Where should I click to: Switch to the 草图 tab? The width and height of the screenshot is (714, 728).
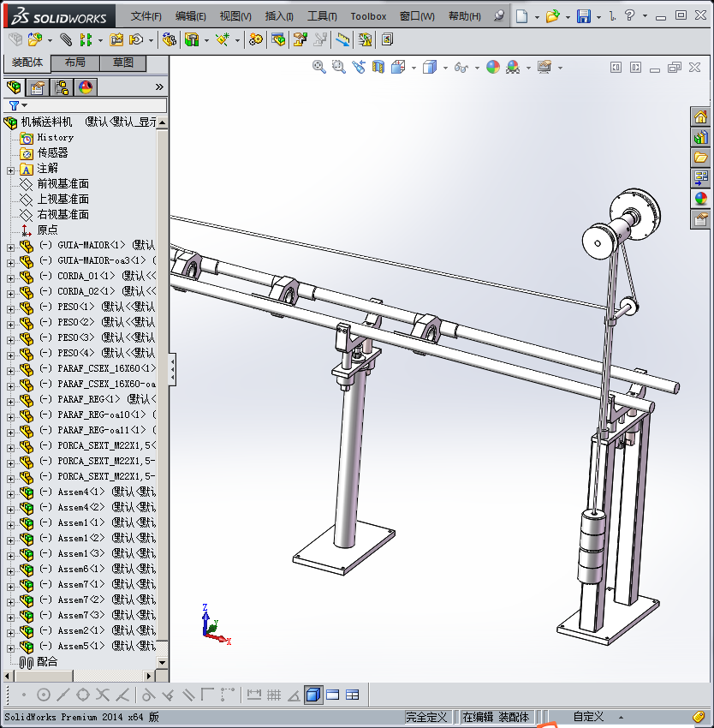(122, 63)
